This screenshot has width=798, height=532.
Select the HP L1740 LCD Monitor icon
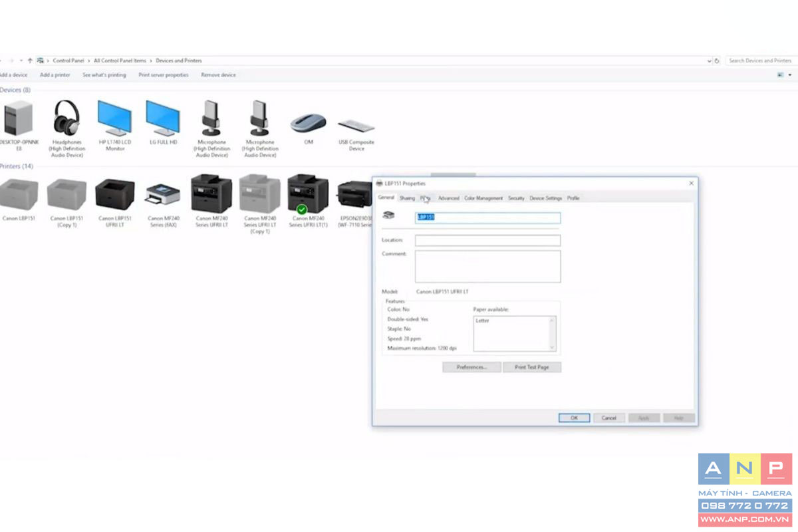point(114,118)
